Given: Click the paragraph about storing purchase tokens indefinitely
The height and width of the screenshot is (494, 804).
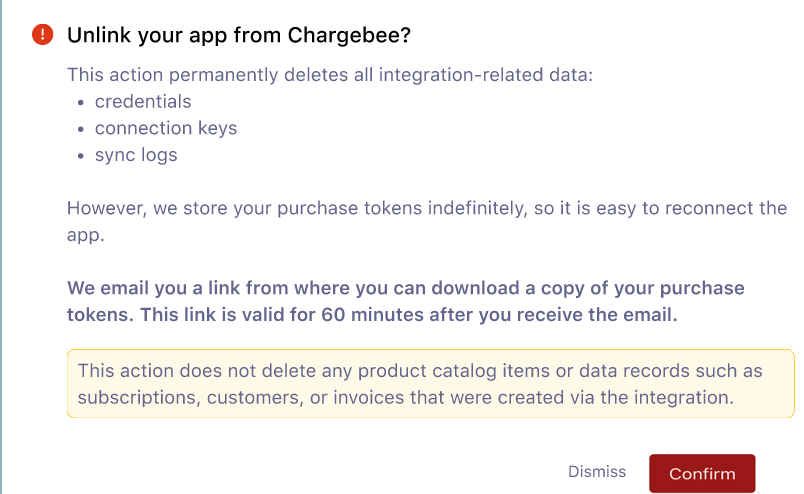Looking at the screenshot, I should (427, 222).
